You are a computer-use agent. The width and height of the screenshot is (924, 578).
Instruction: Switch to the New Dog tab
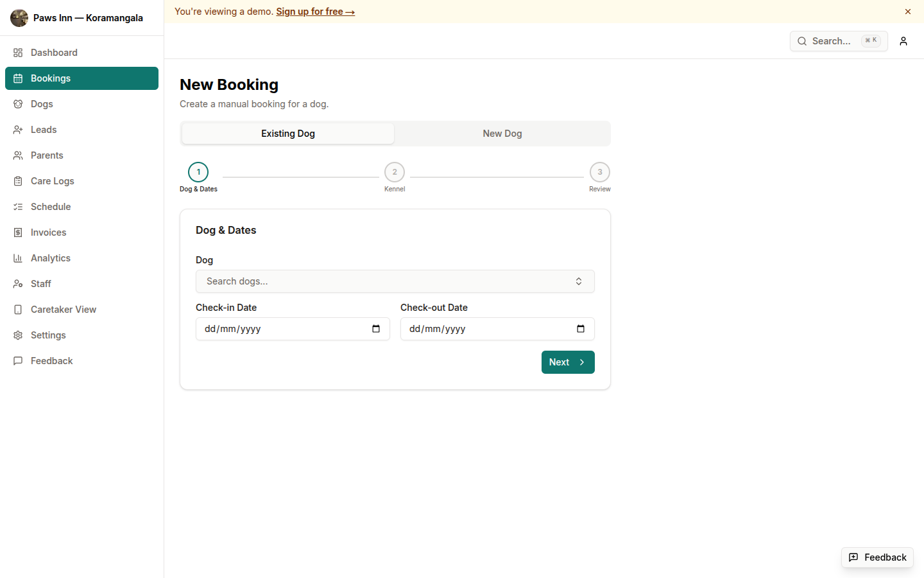click(x=502, y=133)
